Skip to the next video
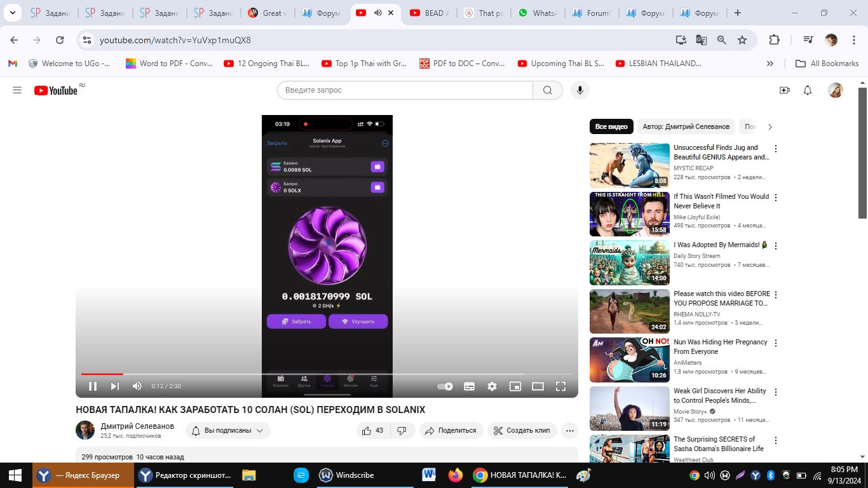 [x=115, y=386]
